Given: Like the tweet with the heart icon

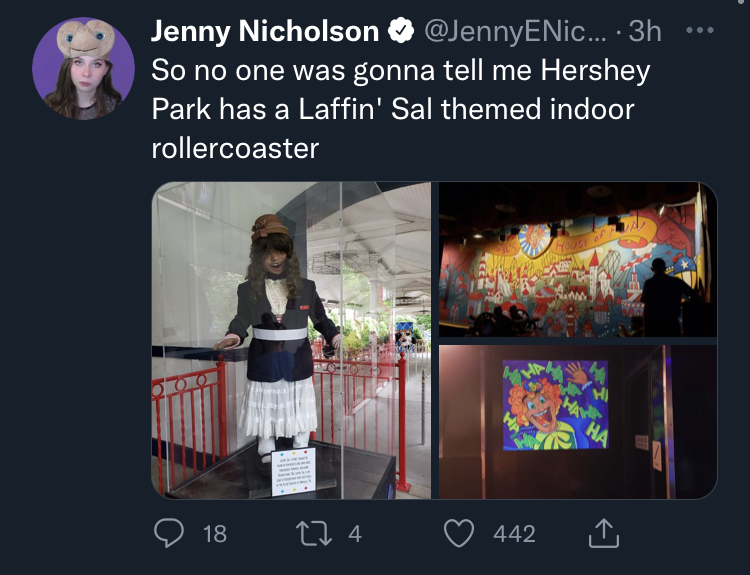Looking at the screenshot, I should 459,533.
